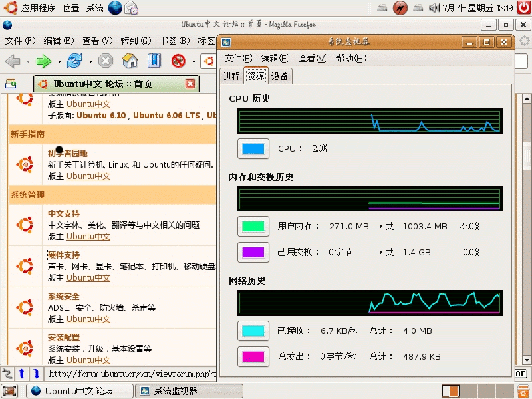Click the red power/logout icon in top panel

[524, 7]
